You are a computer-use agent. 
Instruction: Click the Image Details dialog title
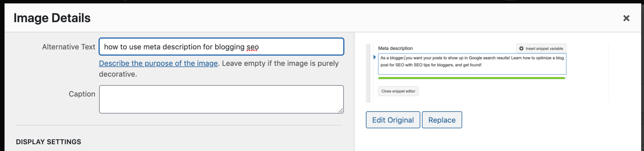(52, 18)
